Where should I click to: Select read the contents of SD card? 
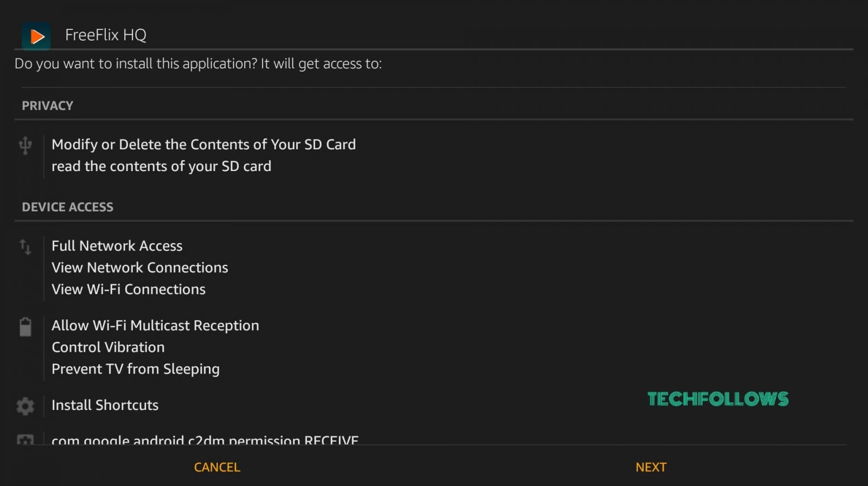(161, 166)
